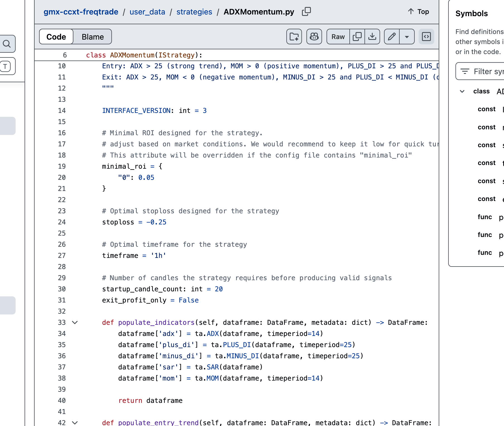504x426 pixels.
Task: Click line number 27
Action: click(62, 256)
